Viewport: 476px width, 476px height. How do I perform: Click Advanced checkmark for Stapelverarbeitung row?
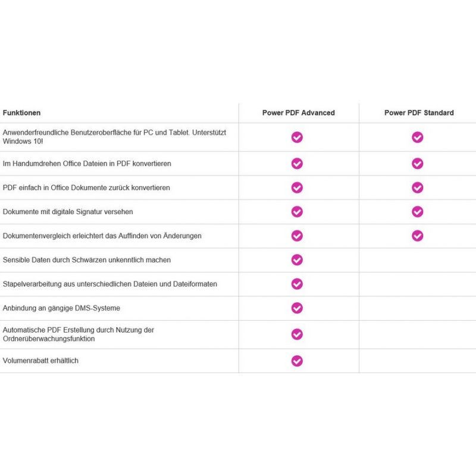tap(297, 284)
